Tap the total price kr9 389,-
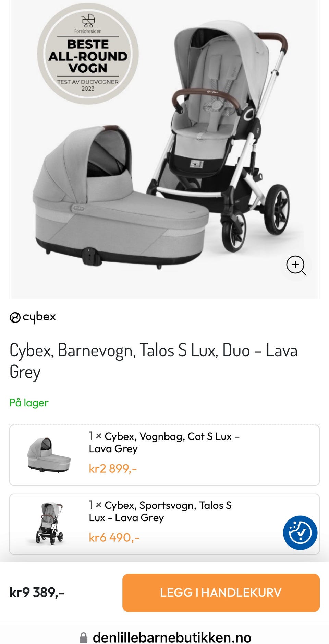Screen dimensions: 329x644 pyautogui.click(x=37, y=593)
